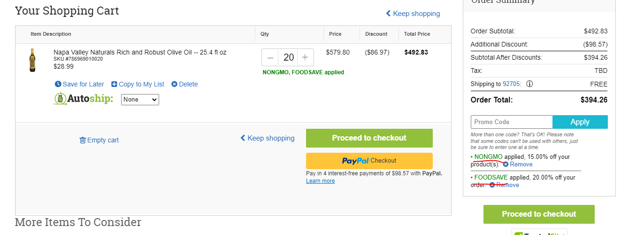Click the Save for Later clock icon
This screenshot has width=644, height=235.
click(x=58, y=84)
